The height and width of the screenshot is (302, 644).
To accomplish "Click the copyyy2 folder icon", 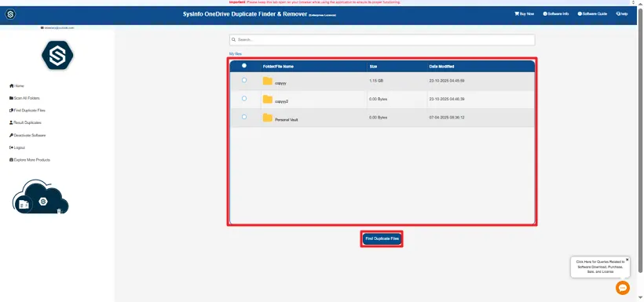I will click(267, 99).
